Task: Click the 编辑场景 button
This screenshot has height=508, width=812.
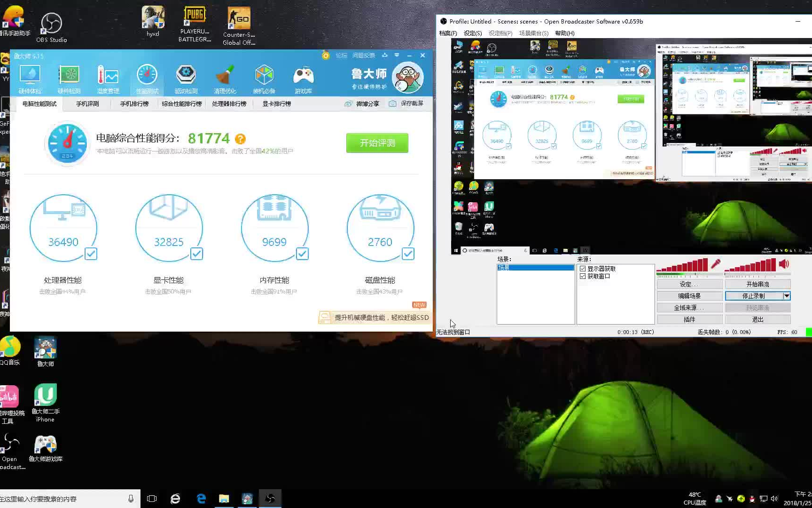Action: pos(689,296)
